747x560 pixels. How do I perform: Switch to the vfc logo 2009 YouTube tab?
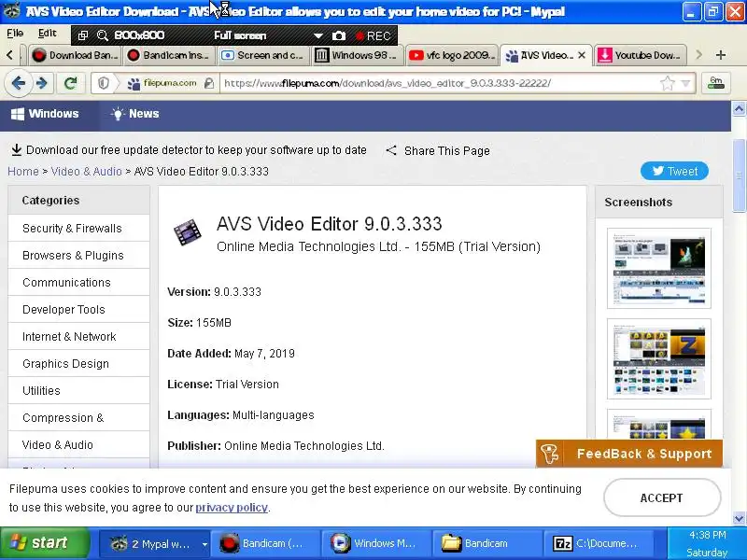[452, 55]
